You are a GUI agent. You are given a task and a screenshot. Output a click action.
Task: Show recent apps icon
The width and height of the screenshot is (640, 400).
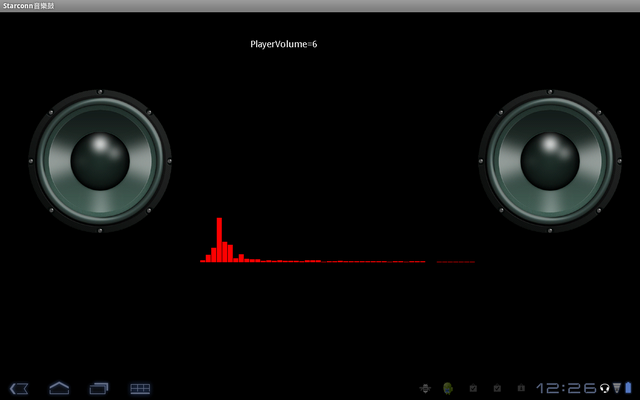(99, 388)
